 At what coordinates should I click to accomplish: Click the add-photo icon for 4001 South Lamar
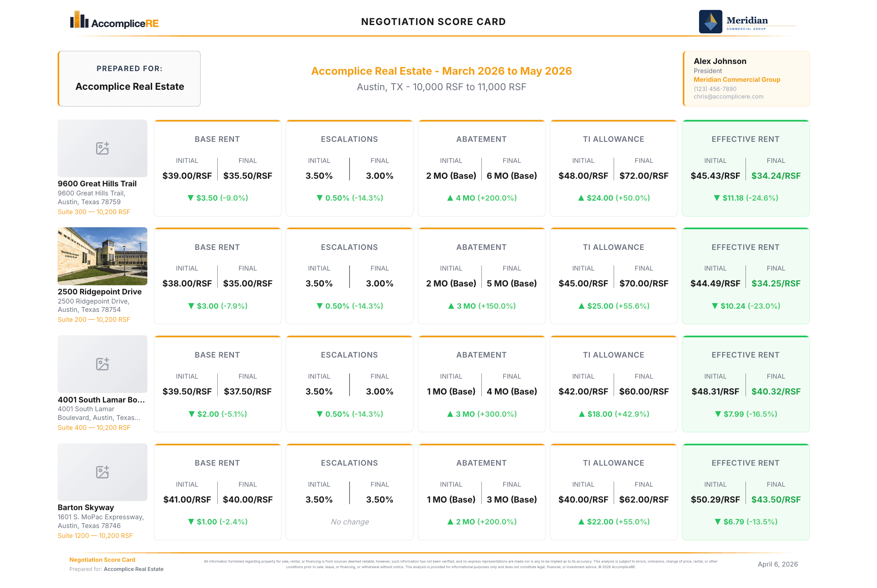(102, 364)
